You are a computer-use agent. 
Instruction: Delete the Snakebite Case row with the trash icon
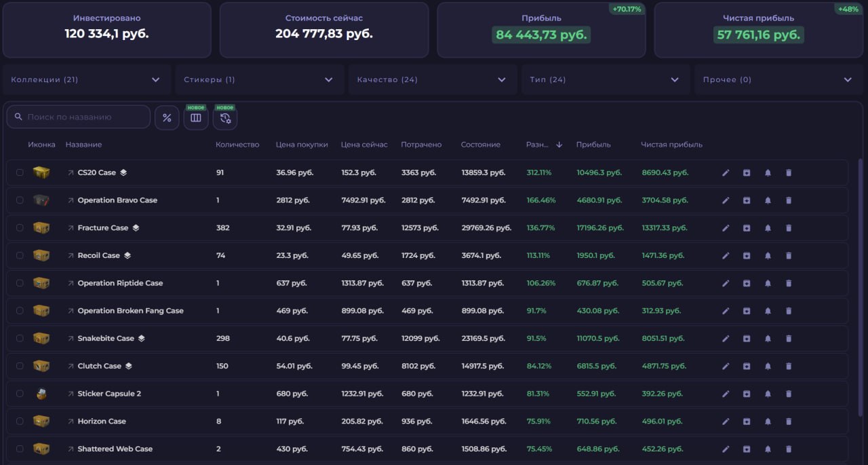pyautogui.click(x=789, y=339)
